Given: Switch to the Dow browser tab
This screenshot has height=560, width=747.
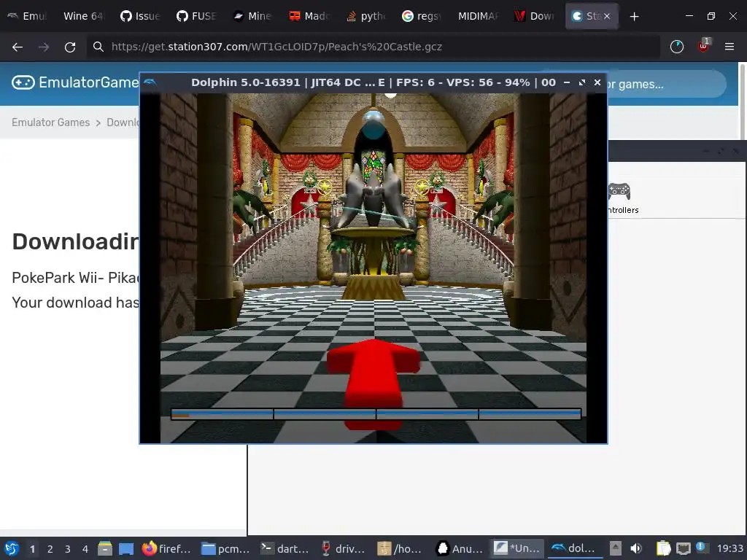Looking at the screenshot, I should (x=535, y=16).
